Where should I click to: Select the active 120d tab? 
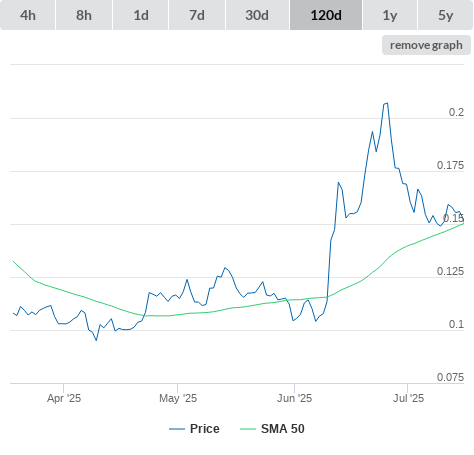click(x=326, y=15)
